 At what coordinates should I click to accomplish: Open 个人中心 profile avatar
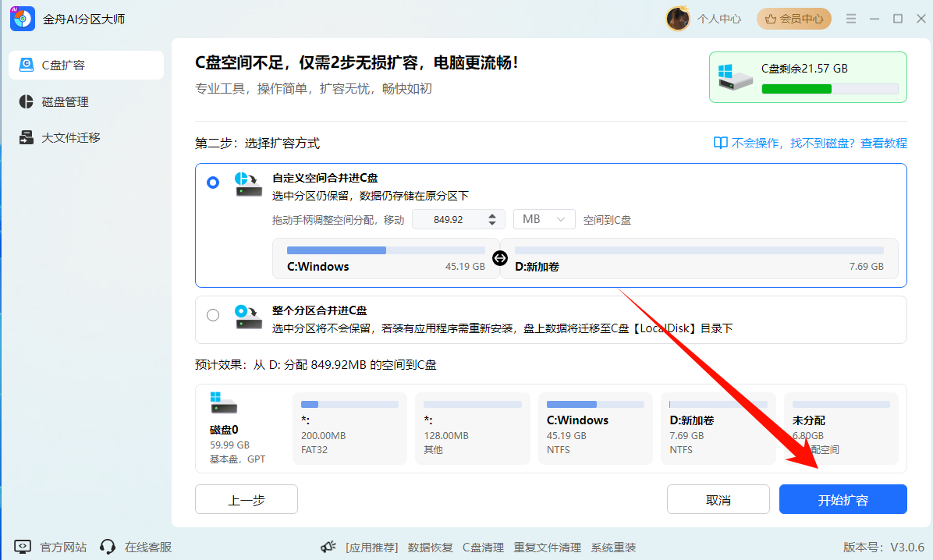pyautogui.click(x=677, y=18)
